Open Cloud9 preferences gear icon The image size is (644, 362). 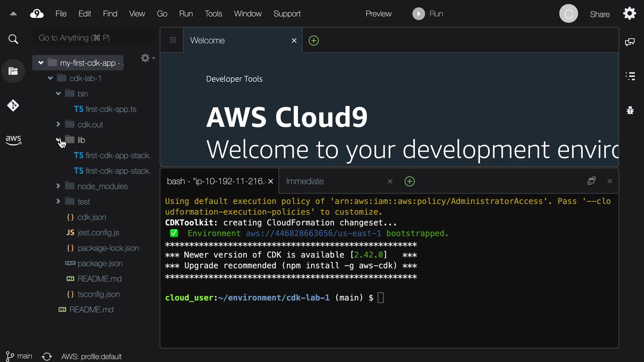click(x=629, y=14)
